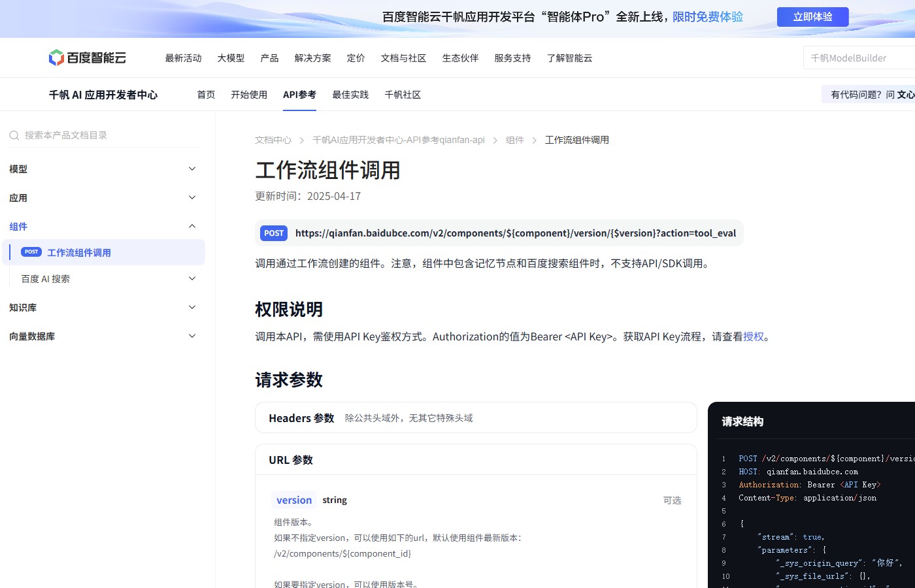Open the 定价 top menu
This screenshot has height=588, width=915.
click(x=356, y=58)
